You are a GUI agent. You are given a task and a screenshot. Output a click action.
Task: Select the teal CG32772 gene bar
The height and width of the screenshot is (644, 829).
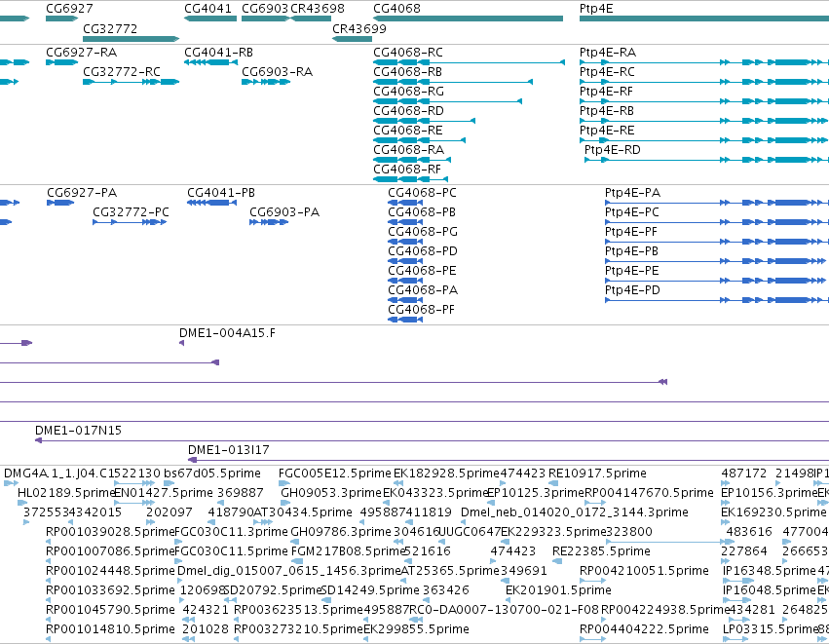pyautogui.click(x=132, y=39)
